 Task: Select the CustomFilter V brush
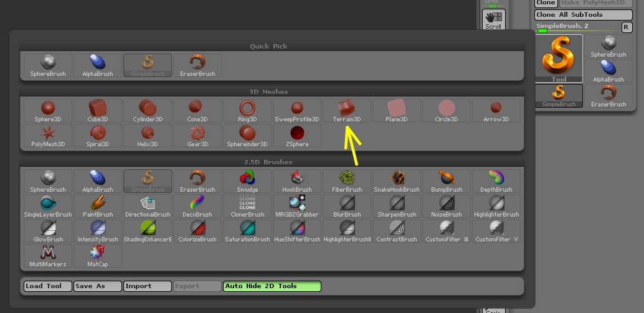point(496,231)
